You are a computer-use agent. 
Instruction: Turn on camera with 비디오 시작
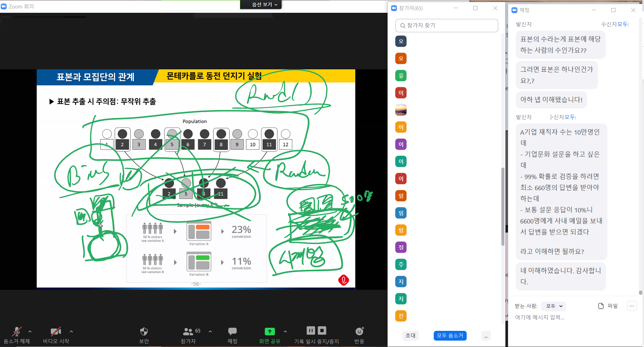(x=56, y=332)
